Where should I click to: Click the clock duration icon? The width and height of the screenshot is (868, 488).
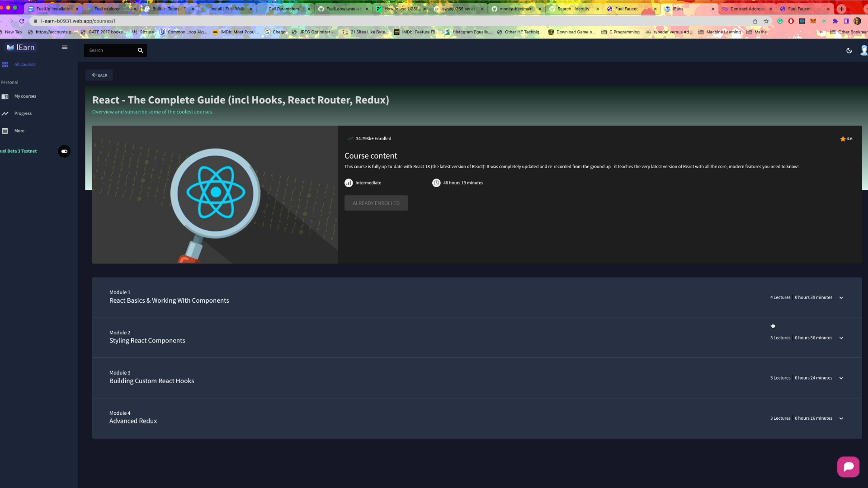coord(436,183)
